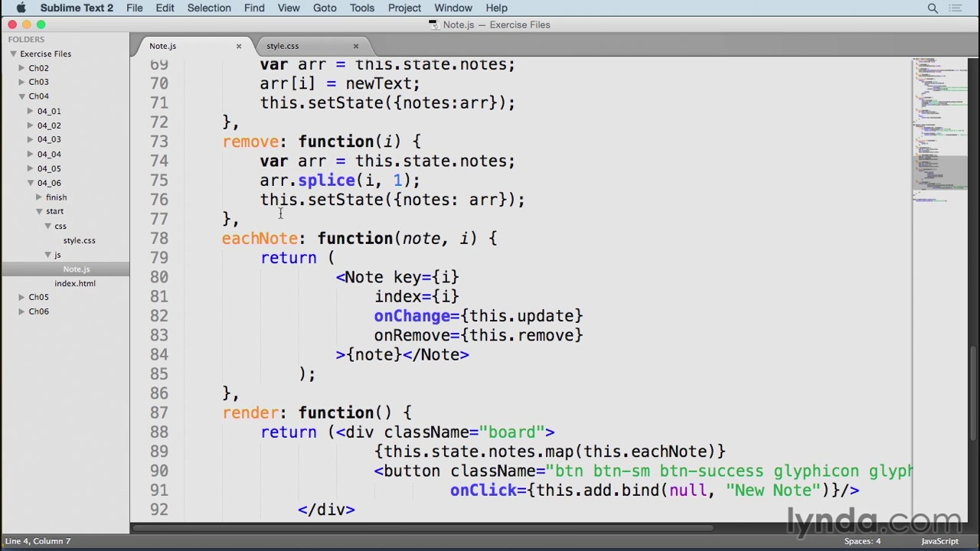Expand the 04_02 folder
This screenshot has width=980, height=551.
coord(31,126)
